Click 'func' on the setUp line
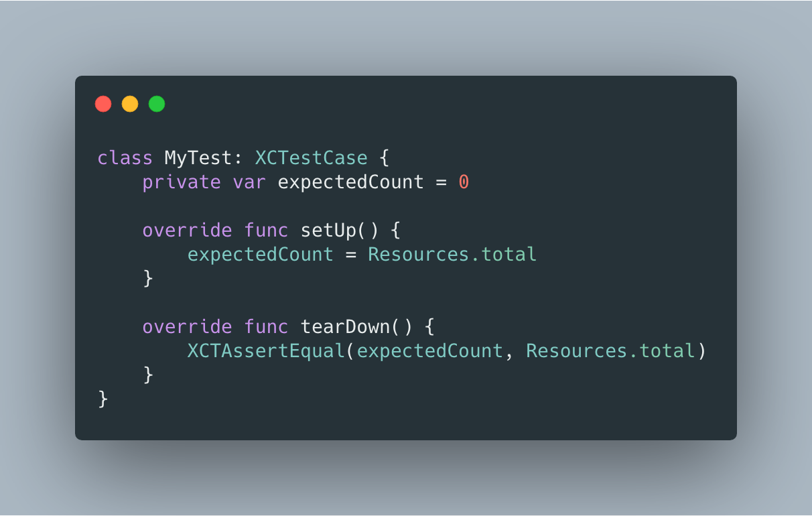The height and width of the screenshot is (516, 812). pos(266,231)
